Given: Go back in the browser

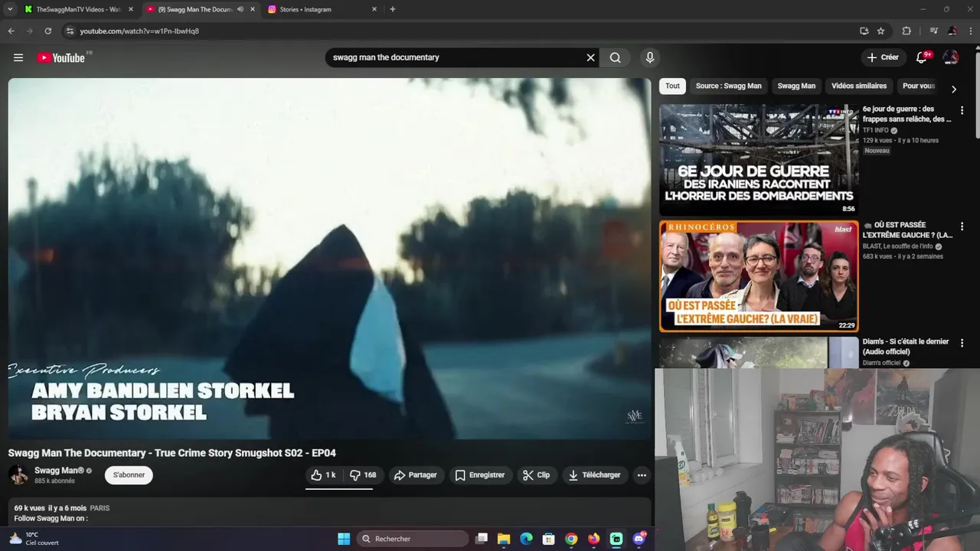Looking at the screenshot, I should (11, 31).
